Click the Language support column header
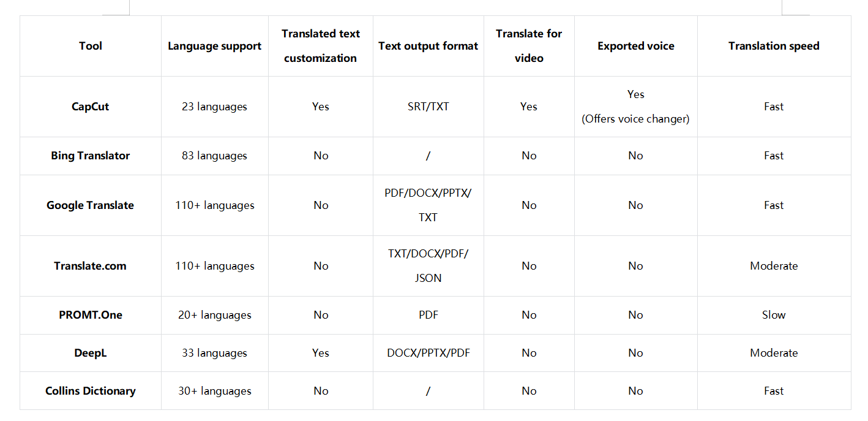Screen dimensions: 868x421 214,46
